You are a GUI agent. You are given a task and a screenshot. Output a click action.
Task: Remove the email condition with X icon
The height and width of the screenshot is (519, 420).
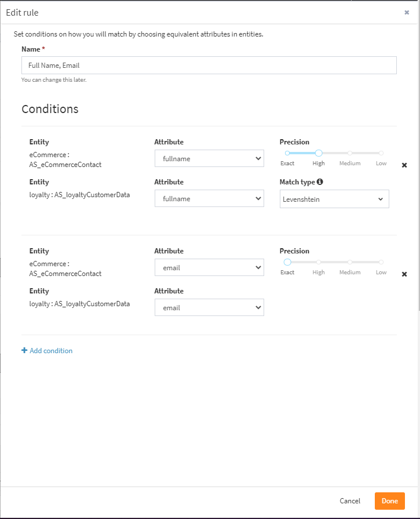404,274
